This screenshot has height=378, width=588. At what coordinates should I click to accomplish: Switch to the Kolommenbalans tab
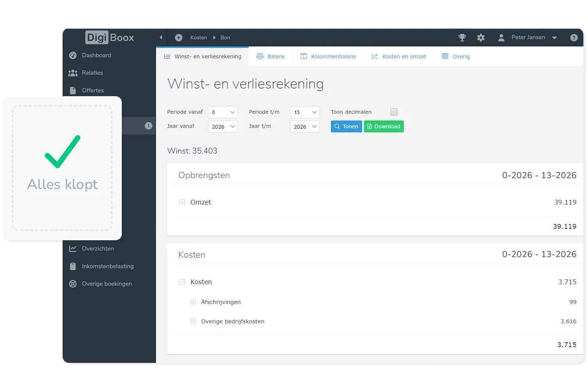click(x=328, y=56)
